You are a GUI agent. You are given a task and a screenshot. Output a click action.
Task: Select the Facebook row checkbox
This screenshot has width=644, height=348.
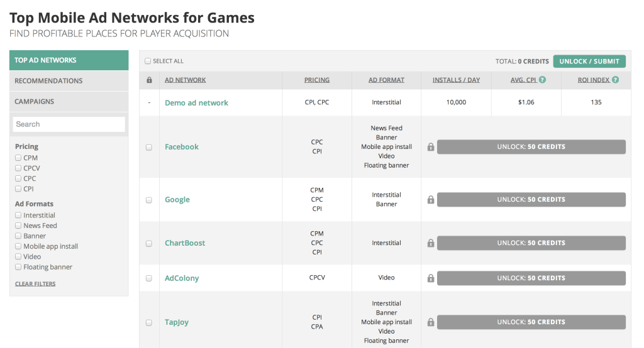(x=149, y=148)
